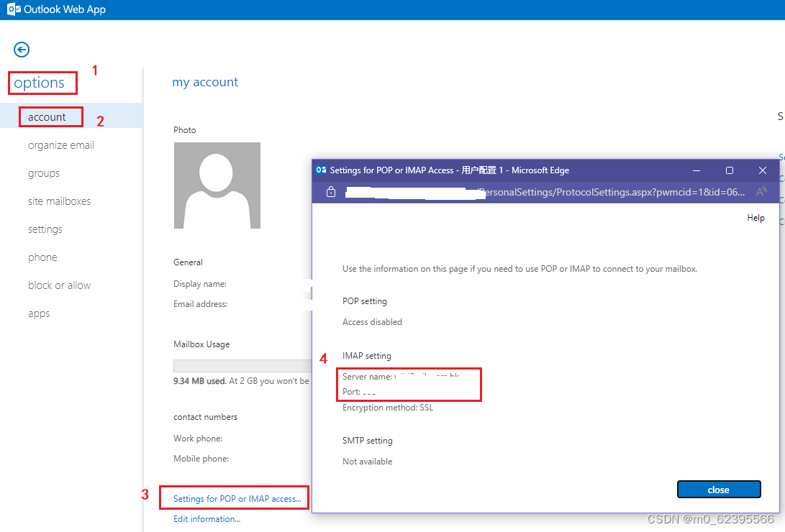Click Outlook icon in popup title bar

coord(321,170)
